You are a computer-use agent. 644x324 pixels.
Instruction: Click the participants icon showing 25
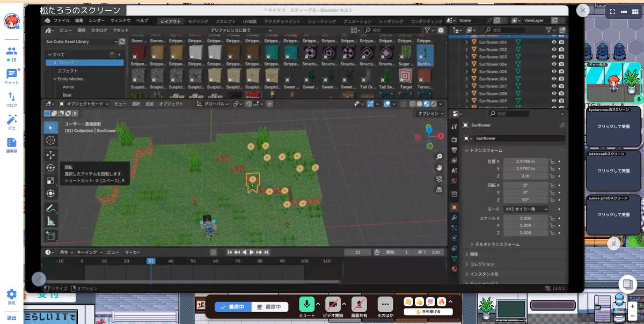(x=11, y=54)
